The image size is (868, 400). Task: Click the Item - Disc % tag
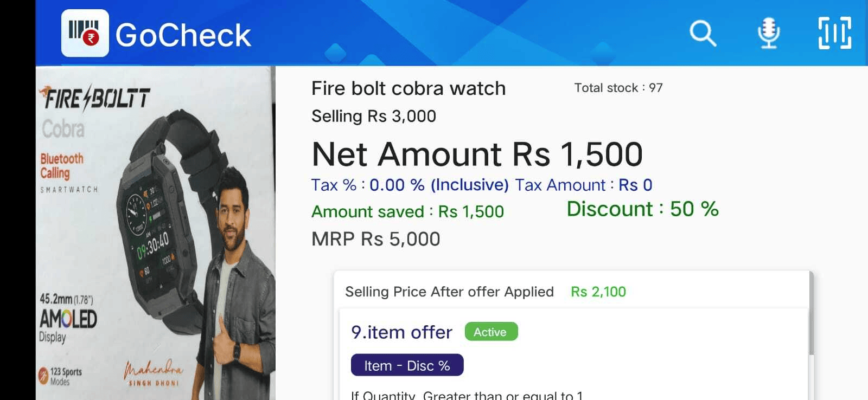[x=407, y=365]
